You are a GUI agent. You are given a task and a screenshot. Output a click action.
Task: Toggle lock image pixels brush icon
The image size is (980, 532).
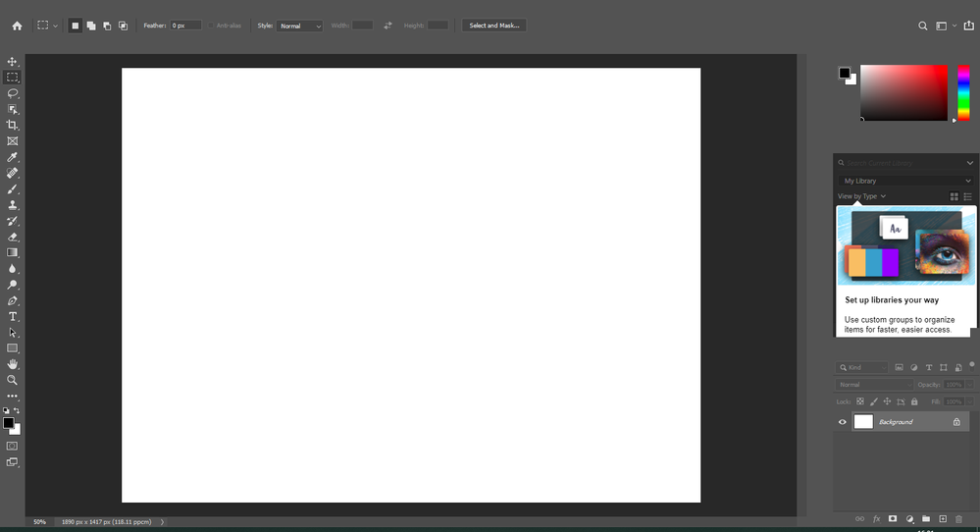(x=874, y=401)
